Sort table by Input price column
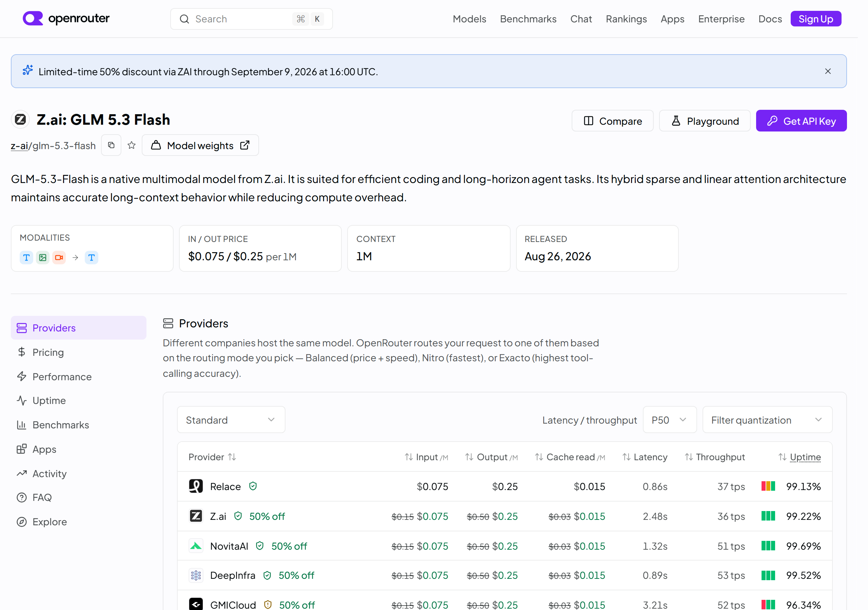Image resolution: width=868 pixels, height=610 pixels. 426,457
